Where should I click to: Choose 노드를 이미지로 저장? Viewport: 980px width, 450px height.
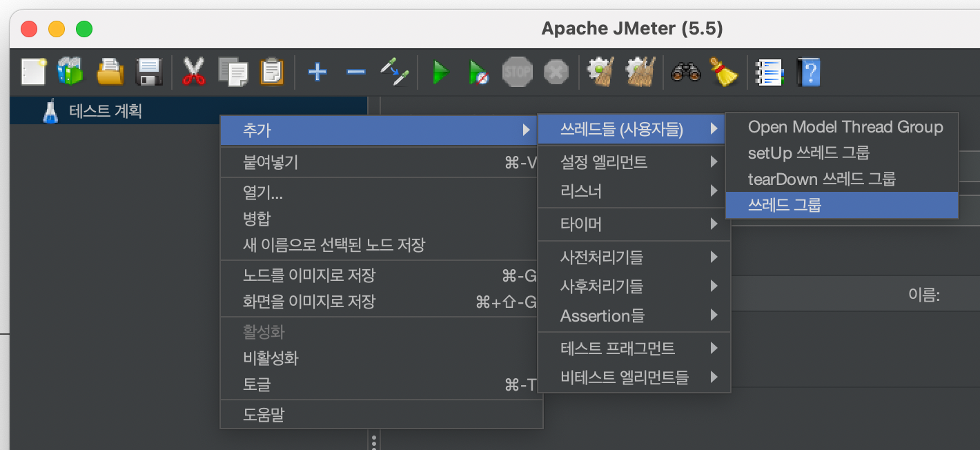pyautogui.click(x=378, y=276)
